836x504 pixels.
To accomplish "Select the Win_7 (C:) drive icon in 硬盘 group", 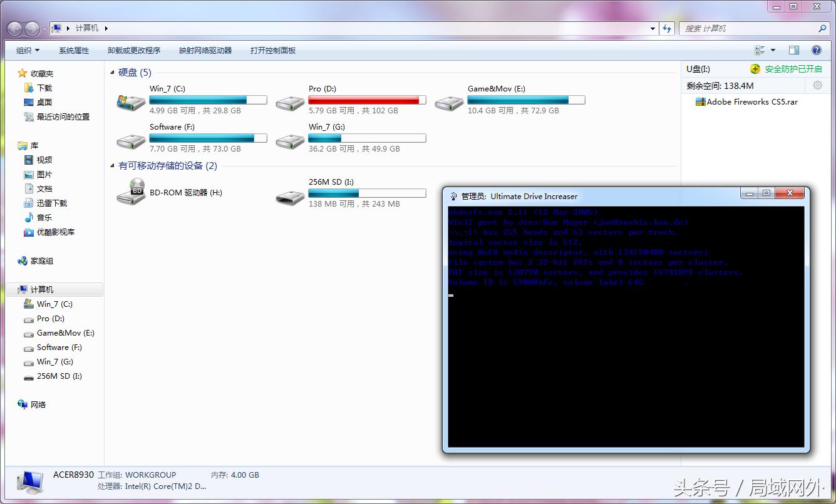I will tap(131, 101).
